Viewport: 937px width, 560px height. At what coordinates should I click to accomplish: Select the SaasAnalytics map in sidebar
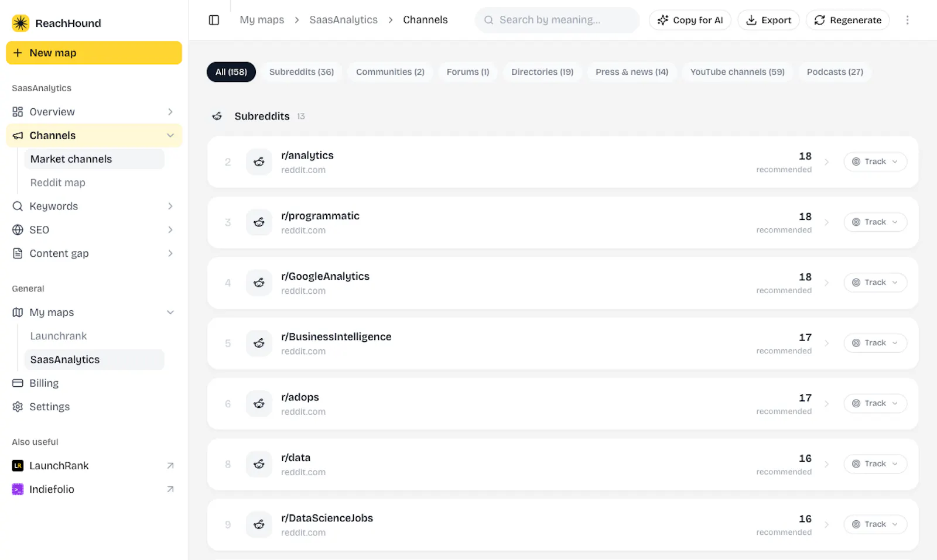tap(94, 360)
